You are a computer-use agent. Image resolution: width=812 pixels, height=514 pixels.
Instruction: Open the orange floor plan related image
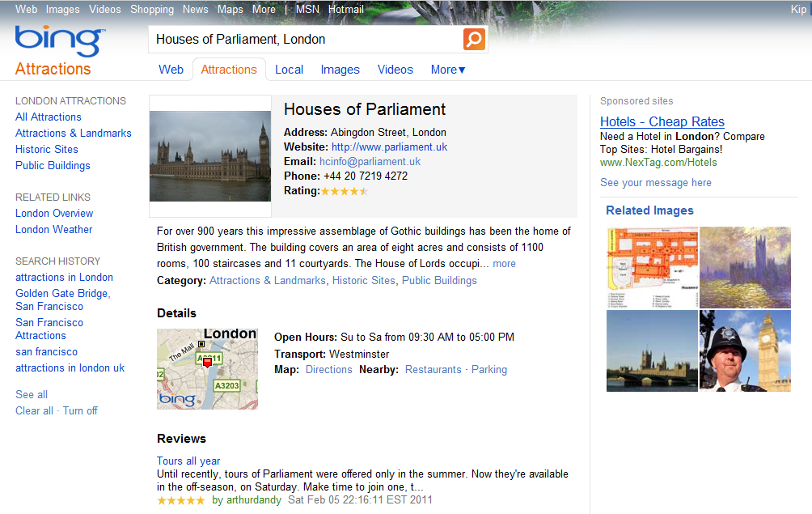pyautogui.click(x=653, y=267)
